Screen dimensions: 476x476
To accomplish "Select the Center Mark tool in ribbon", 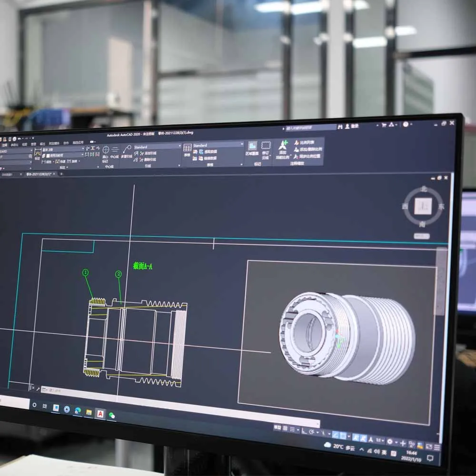I will coord(106,153).
